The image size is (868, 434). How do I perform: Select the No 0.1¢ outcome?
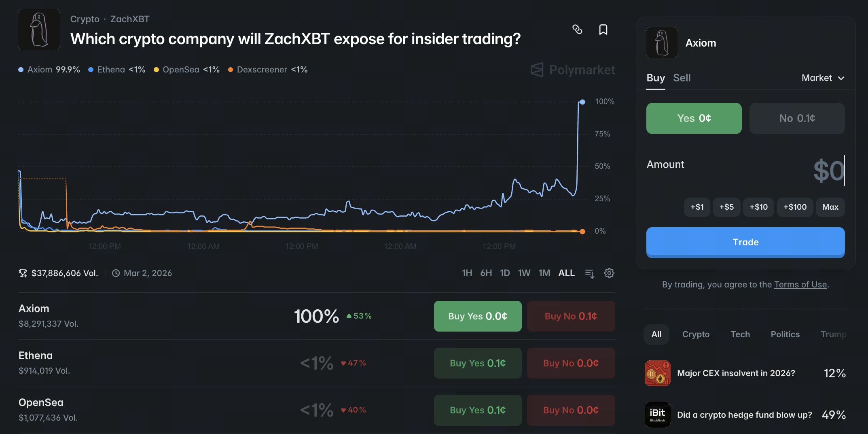pyautogui.click(x=797, y=118)
